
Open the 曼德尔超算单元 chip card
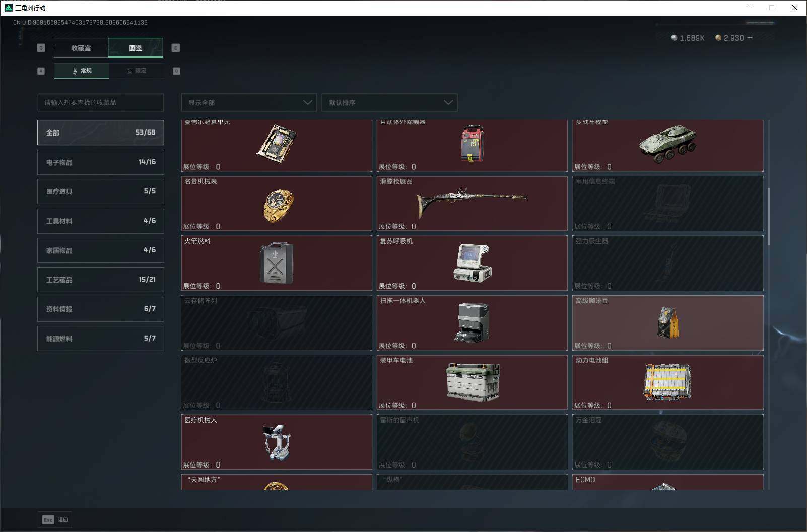pyautogui.click(x=277, y=146)
